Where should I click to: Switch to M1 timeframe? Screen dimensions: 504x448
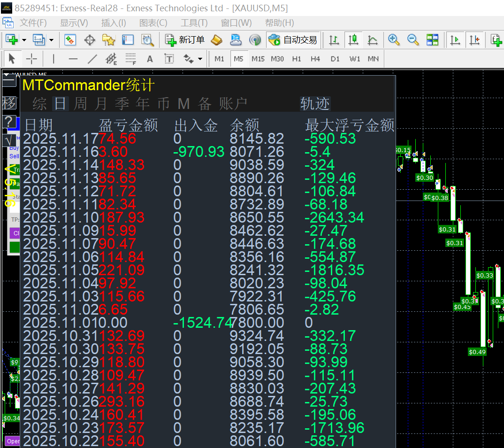click(219, 59)
